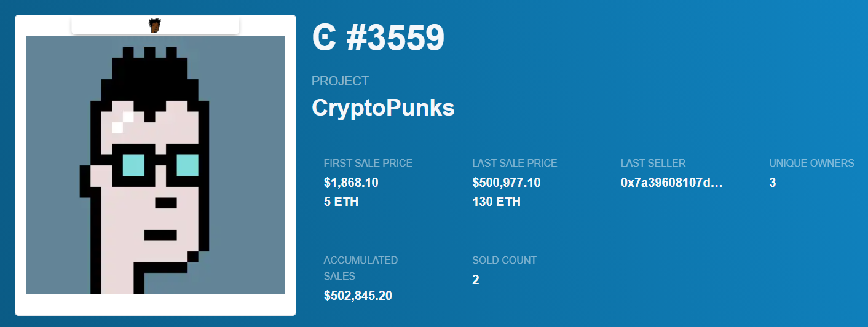Viewport: 868px width, 327px height.
Task: Click the ACCUMULATED SALES label
Action: (x=361, y=268)
